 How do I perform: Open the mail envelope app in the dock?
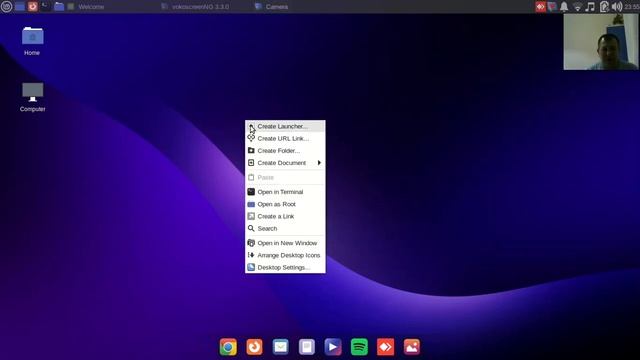point(280,347)
